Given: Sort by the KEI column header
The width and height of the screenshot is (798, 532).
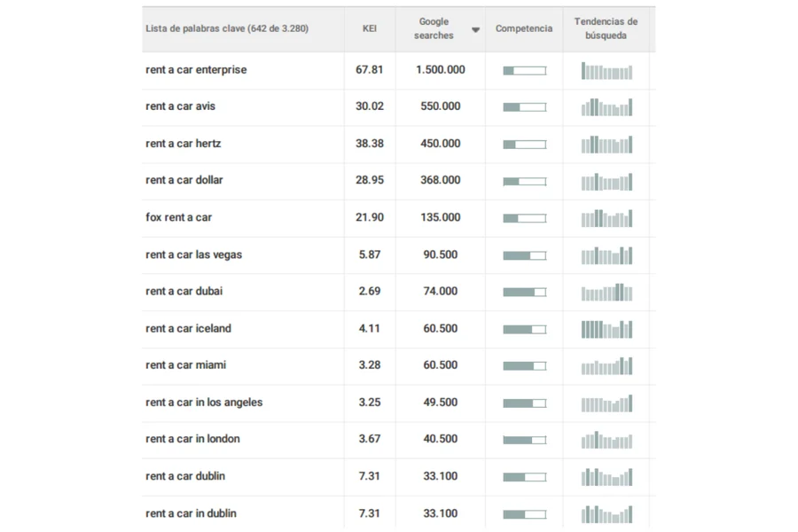Looking at the screenshot, I should 370,28.
